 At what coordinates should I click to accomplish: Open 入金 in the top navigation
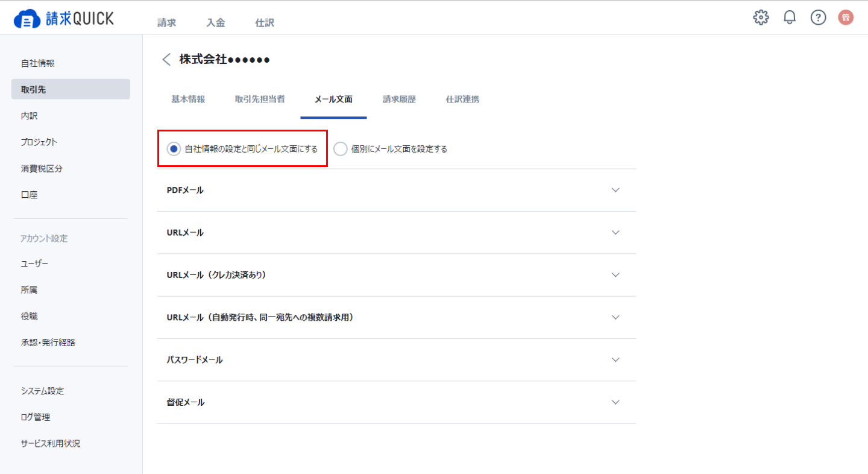click(215, 23)
